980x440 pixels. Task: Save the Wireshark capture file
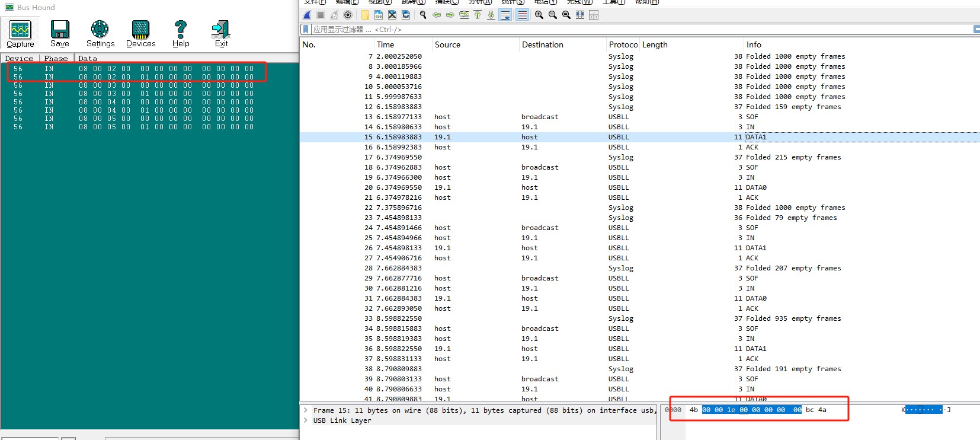pos(379,15)
